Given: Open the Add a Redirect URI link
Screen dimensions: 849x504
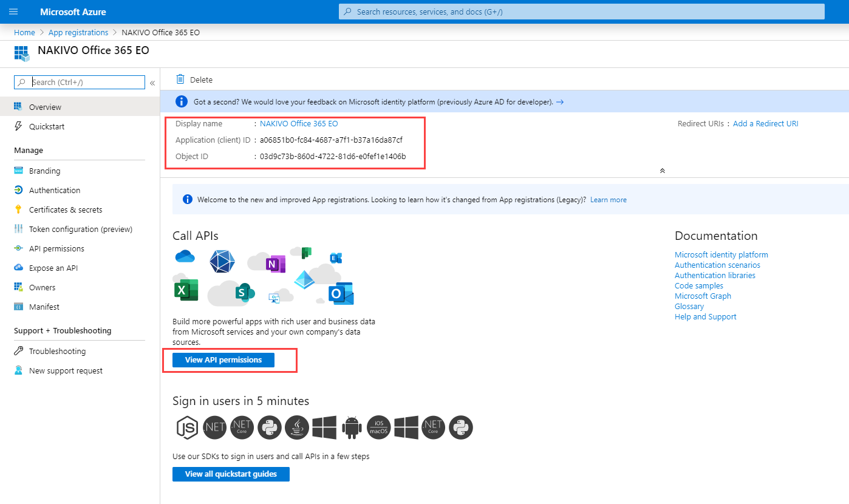Looking at the screenshot, I should [765, 123].
